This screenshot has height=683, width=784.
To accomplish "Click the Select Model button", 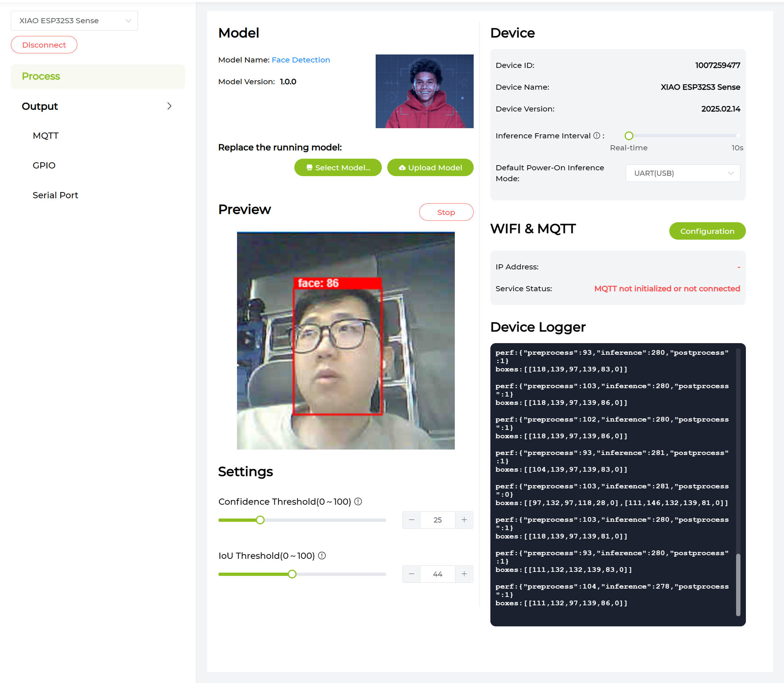I will click(x=338, y=167).
